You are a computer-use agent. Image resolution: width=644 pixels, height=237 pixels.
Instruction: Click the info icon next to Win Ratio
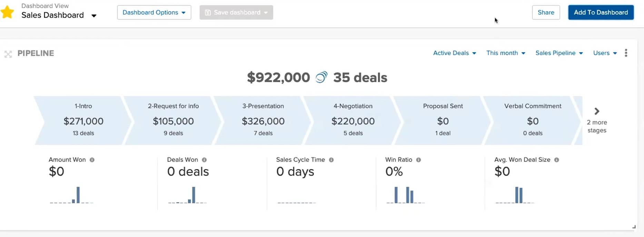pyautogui.click(x=418, y=160)
